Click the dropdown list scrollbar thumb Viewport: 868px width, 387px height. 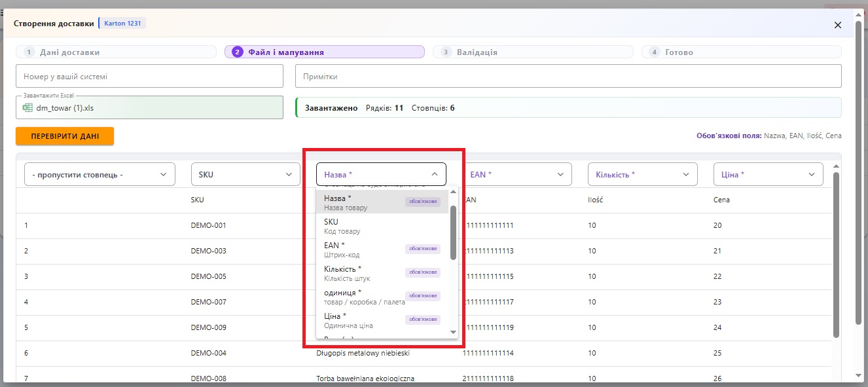(x=453, y=232)
